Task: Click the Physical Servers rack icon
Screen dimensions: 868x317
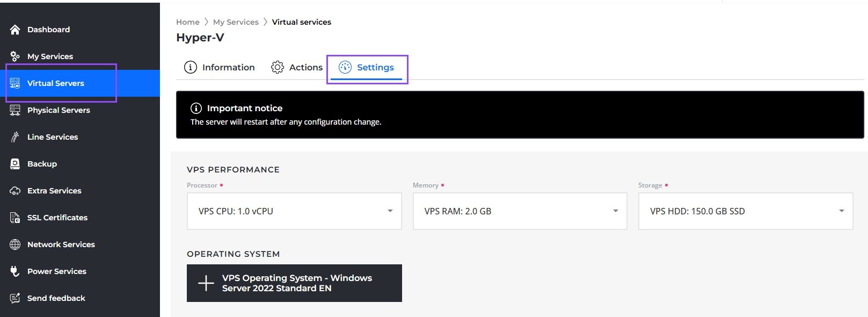Action: click(x=15, y=110)
